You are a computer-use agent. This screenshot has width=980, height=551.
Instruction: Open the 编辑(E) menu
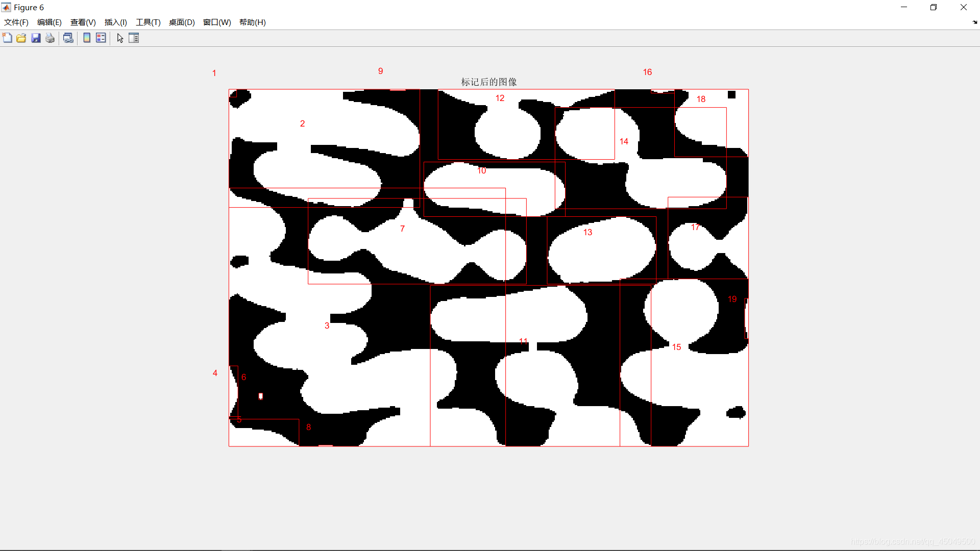[x=49, y=22]
